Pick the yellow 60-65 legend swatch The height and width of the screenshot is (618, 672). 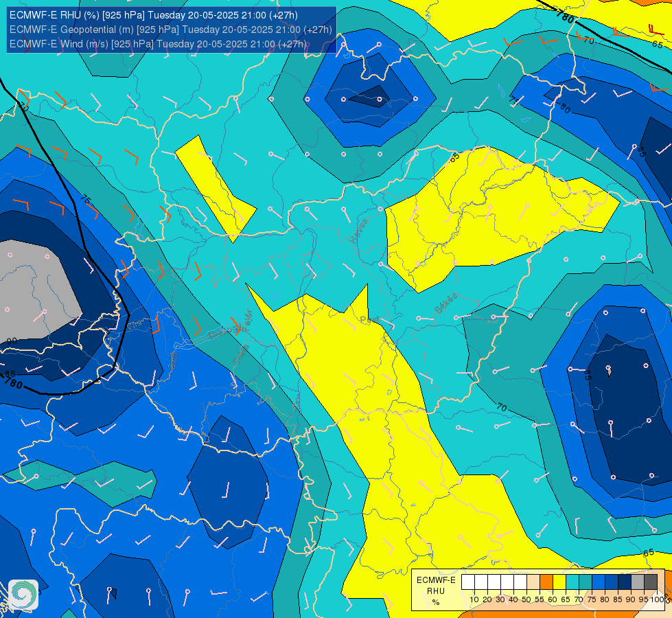(559, 582)
